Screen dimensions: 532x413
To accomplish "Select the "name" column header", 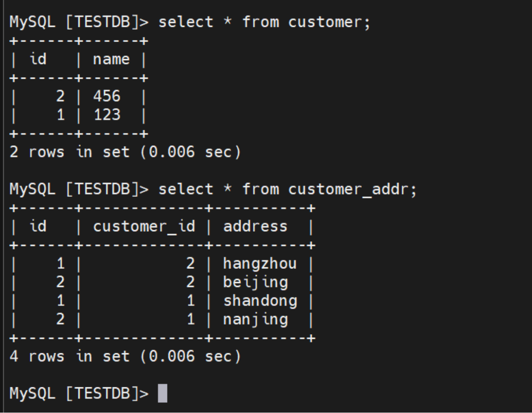I will [x=111, y=59].
